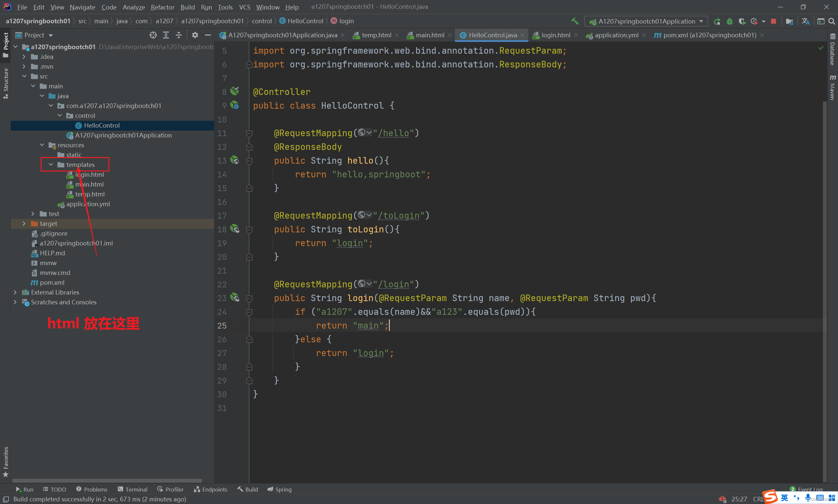
Task: Run with Coverage shield icon
Action: point(742,21)
